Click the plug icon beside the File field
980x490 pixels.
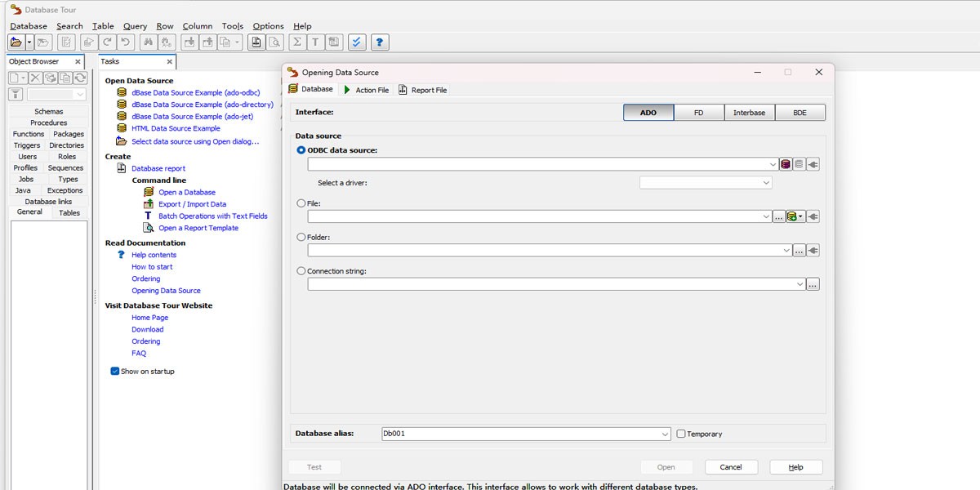[x=813, y=216]
